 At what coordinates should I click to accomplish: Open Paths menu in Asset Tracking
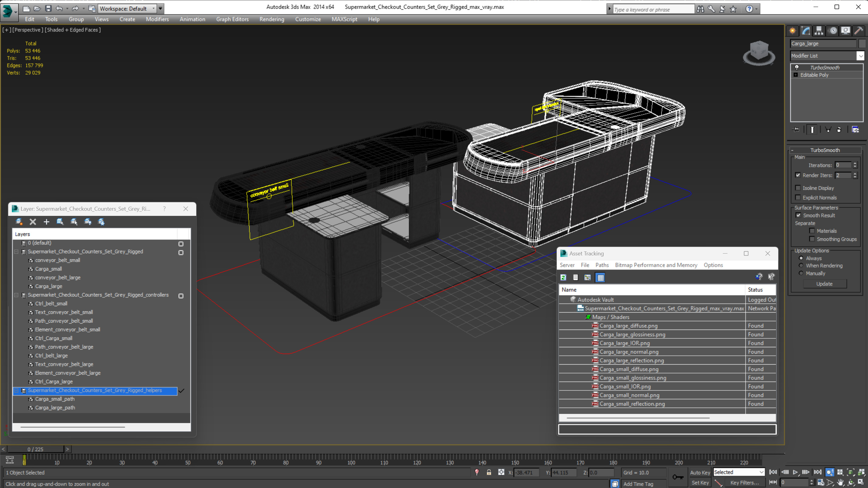click(x=602, y=265)
